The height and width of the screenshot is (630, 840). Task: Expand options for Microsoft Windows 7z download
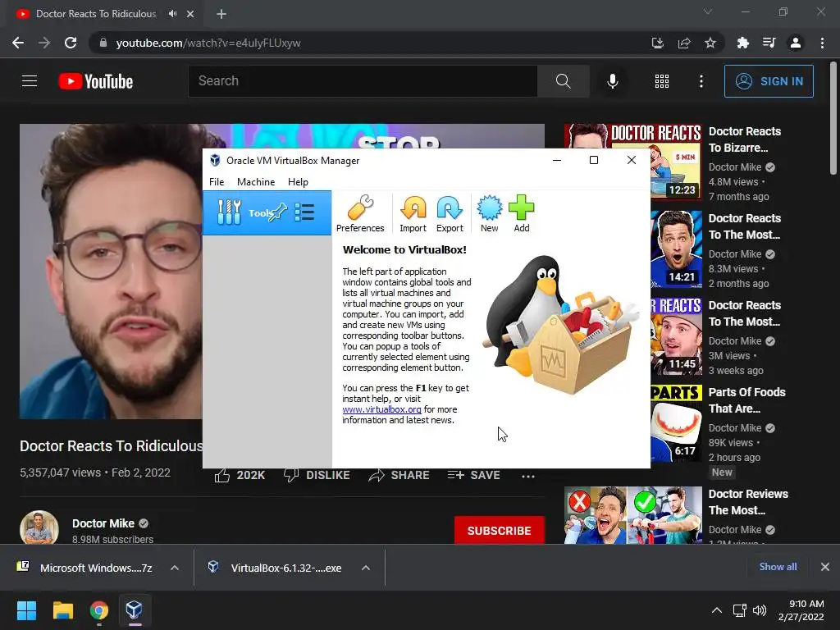(x=175, y=568)
